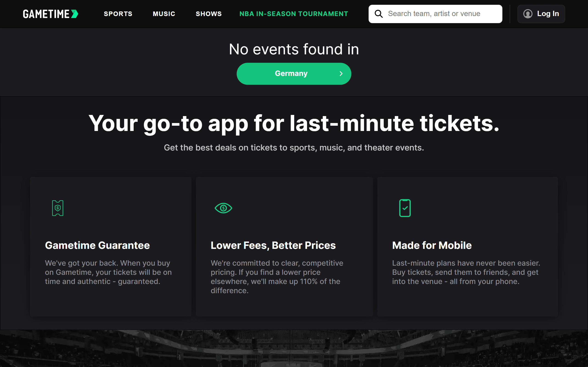Click the chevron arrow on Germany button

341,74
